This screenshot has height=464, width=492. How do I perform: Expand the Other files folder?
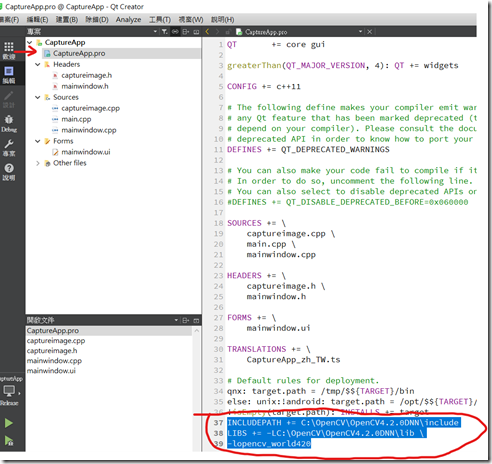pos(38,163)
